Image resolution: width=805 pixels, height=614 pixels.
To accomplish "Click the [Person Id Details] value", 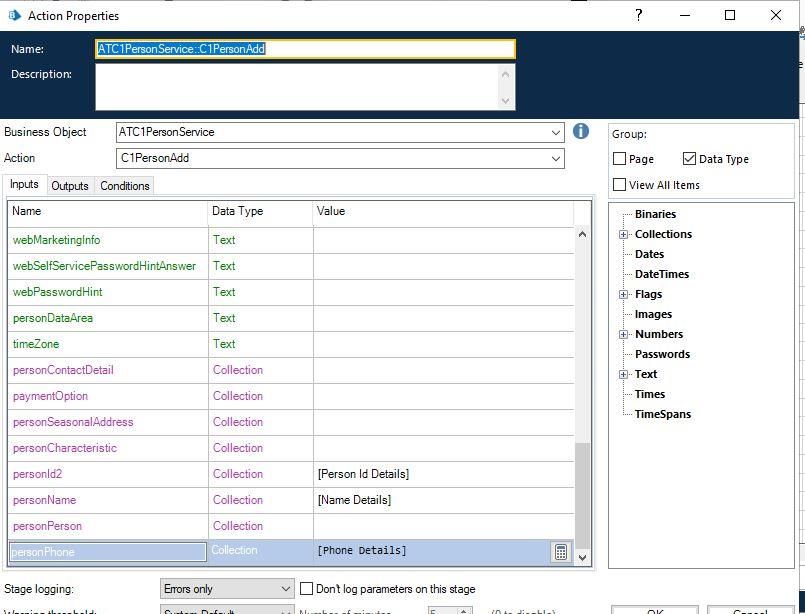I will [x=363, y=474].
